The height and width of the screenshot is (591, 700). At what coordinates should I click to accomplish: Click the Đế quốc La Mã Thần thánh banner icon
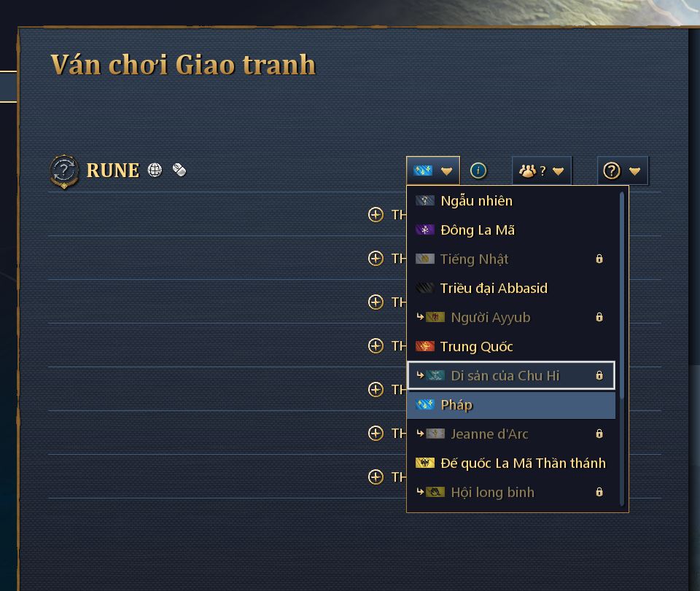[x=424, y=463]
